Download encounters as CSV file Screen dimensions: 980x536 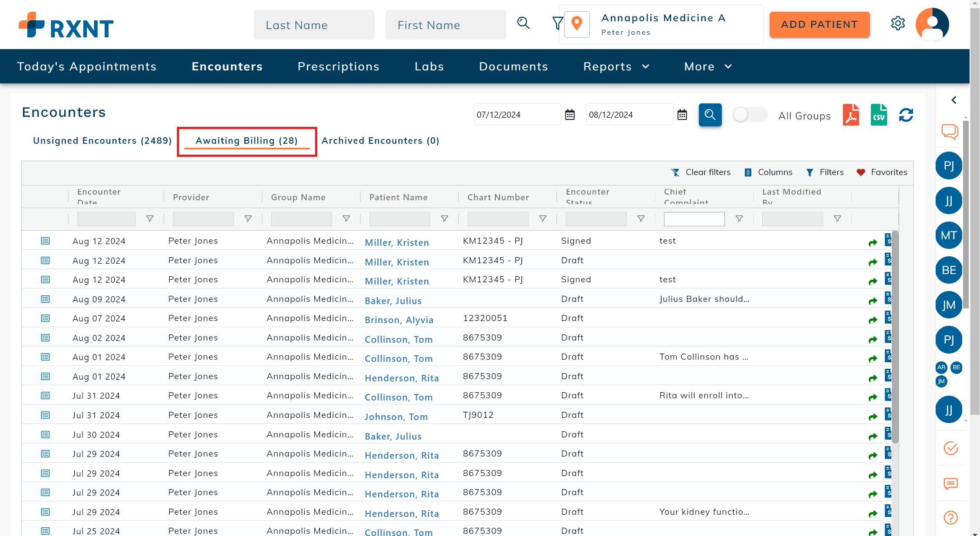(x=879, y=115)
